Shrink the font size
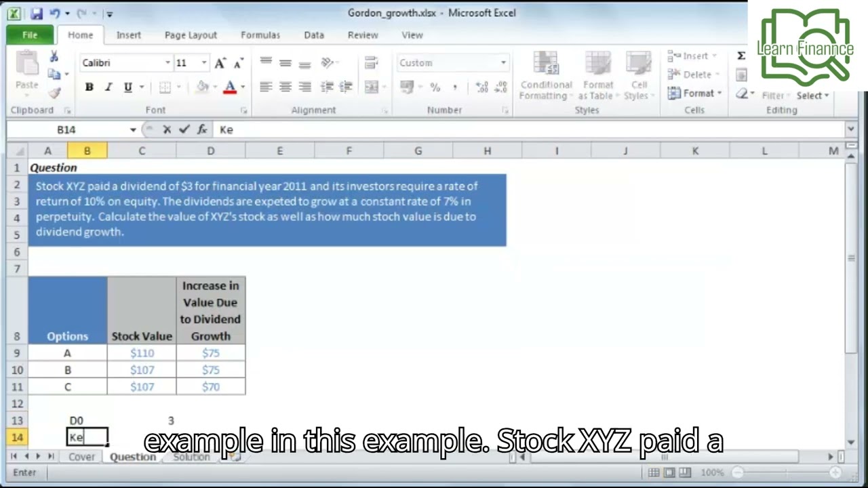The image size is (868, 488). [238, 63]
